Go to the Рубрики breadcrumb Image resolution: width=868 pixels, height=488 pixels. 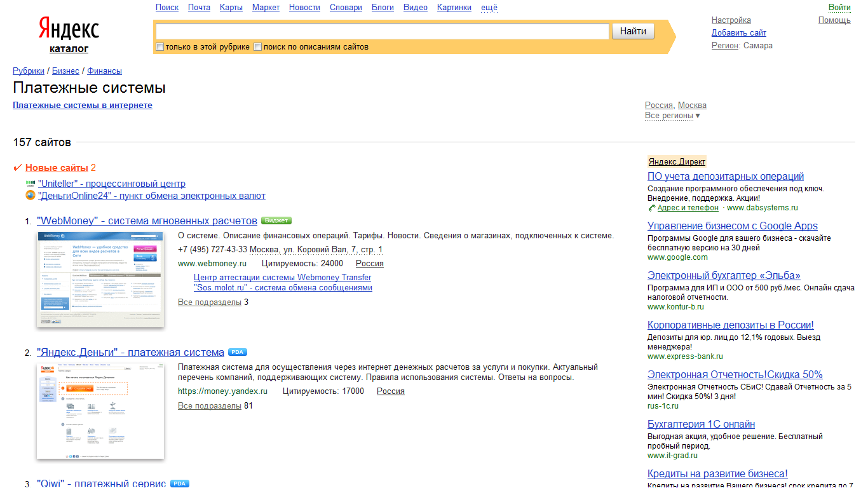click(x=29, y=71)
